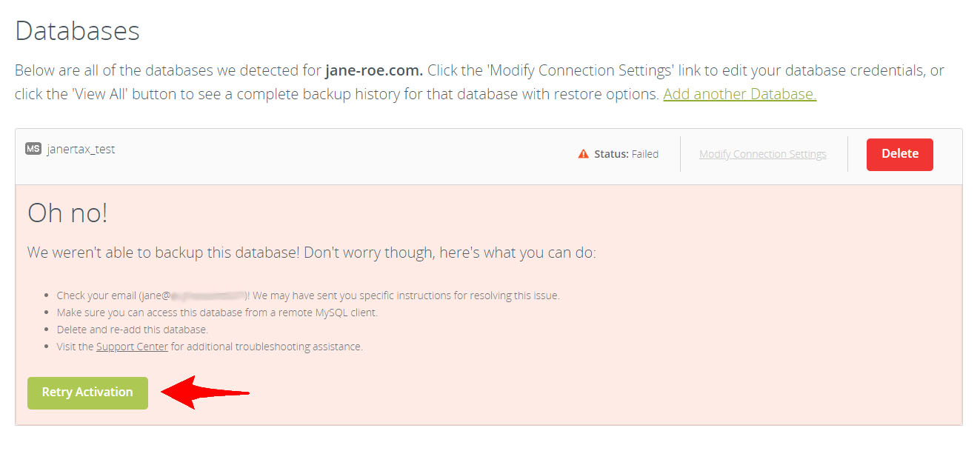The height and width of the screenshot is (451, 980).
Task: Click the bold jane-roe.com domain text
Action: click(374, 71)
